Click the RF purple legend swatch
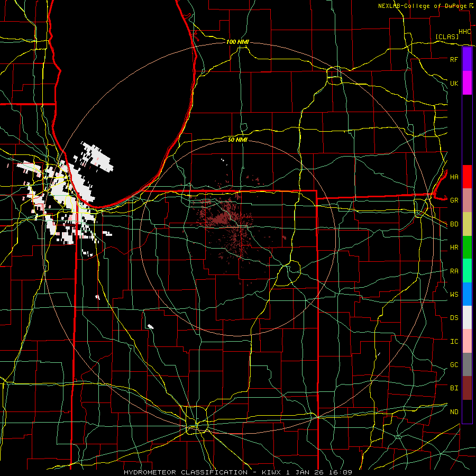Image resolution: width=476 pixels, height=476 pixels. click(467, 59)
